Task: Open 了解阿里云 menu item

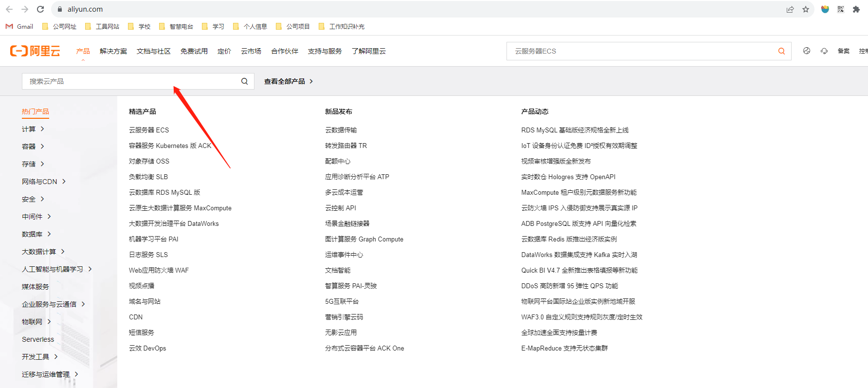Action: pos(369,51)
